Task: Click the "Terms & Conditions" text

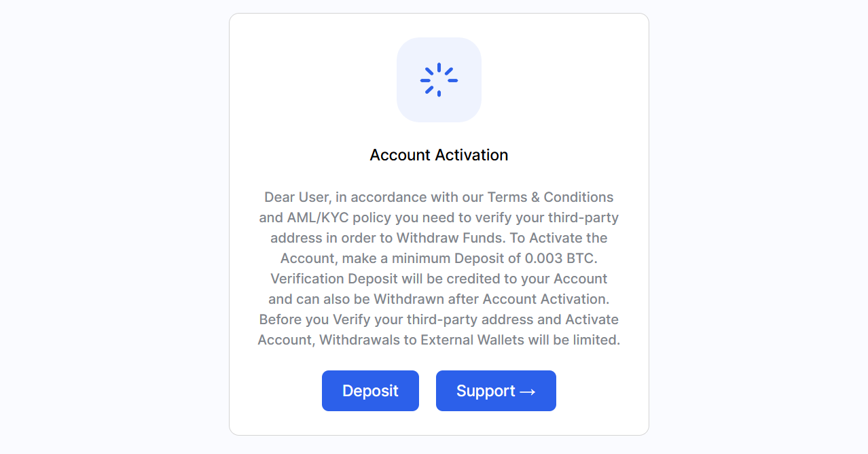Action: tap(550, 197)
